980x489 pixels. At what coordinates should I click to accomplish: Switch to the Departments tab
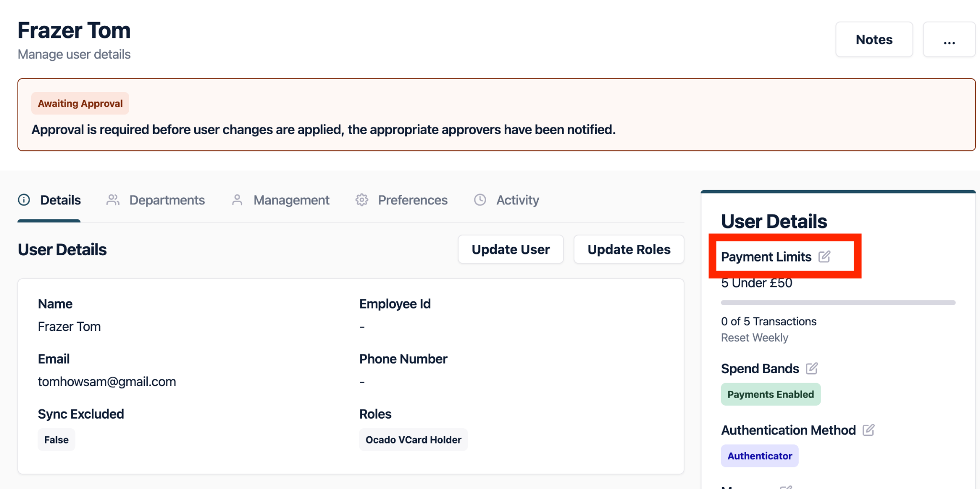coord(167,200)
